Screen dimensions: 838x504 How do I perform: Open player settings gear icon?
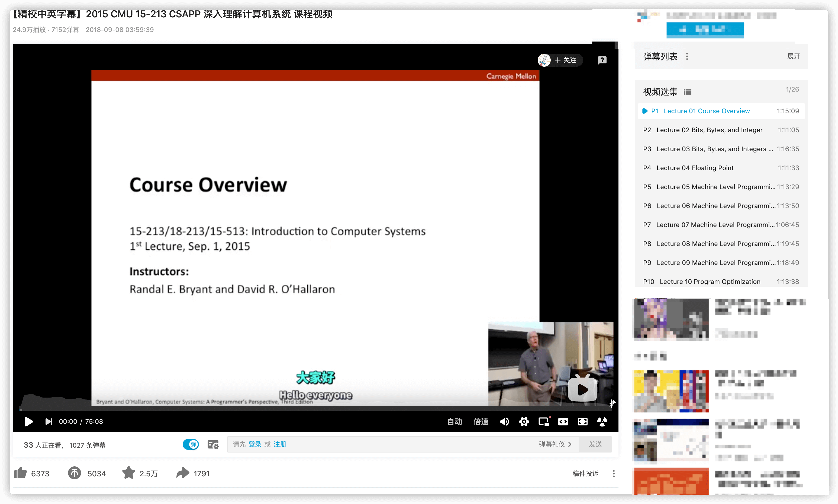coord(524,422)
